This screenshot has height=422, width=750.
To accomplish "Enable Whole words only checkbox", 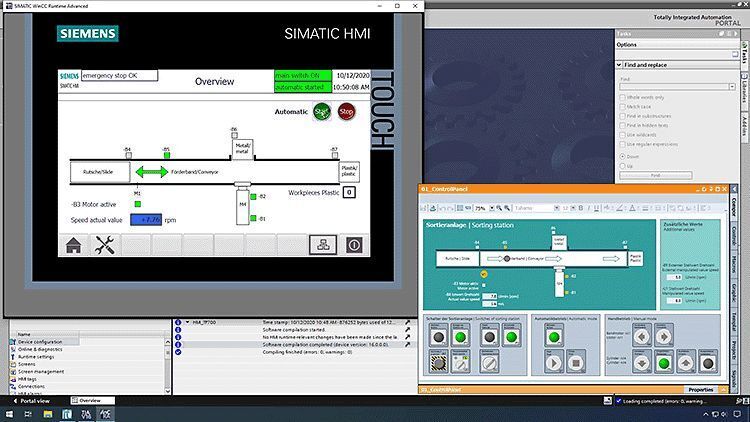I will [622, 97].
